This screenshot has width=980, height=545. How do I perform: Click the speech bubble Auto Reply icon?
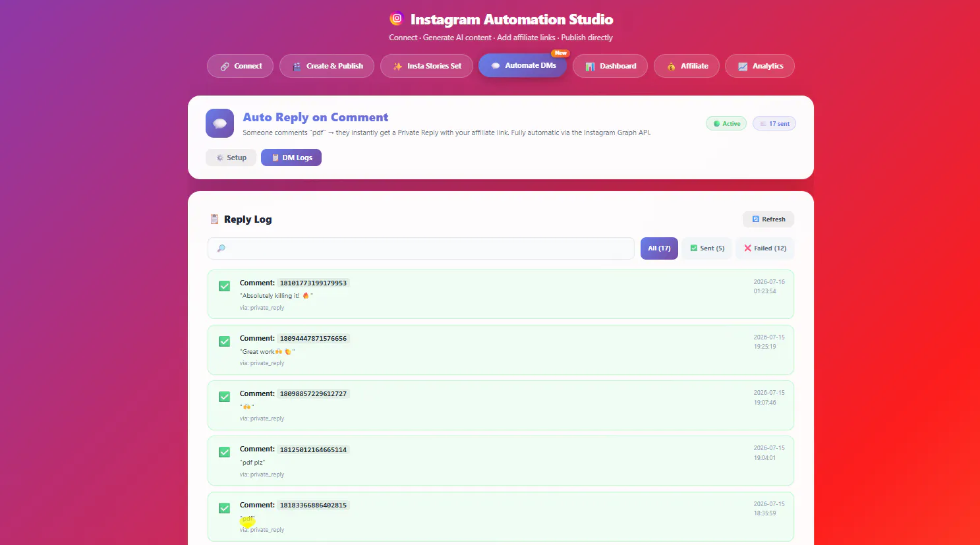point(219,123)
